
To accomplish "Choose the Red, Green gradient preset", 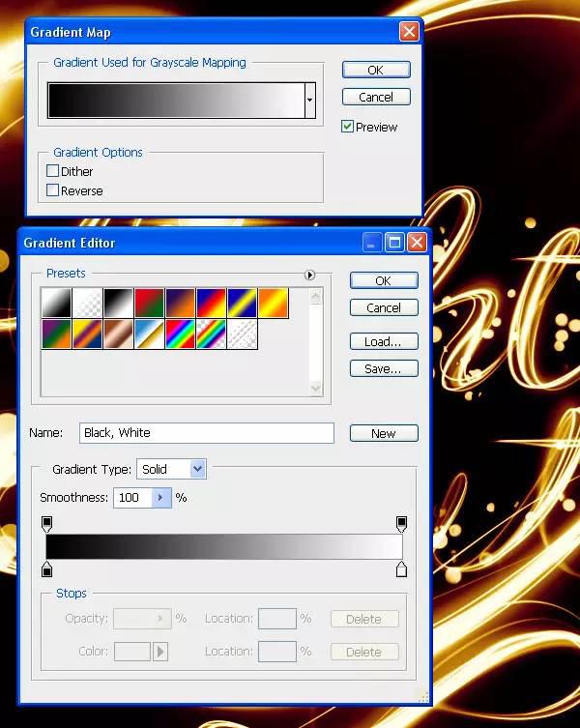I will pyautogui.click(x=149, y=303).
